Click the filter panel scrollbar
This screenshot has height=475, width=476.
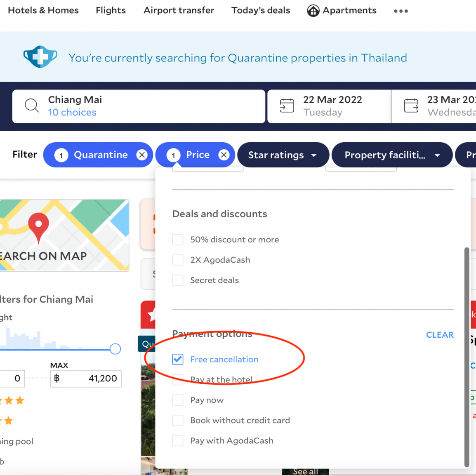pos(467,357)
